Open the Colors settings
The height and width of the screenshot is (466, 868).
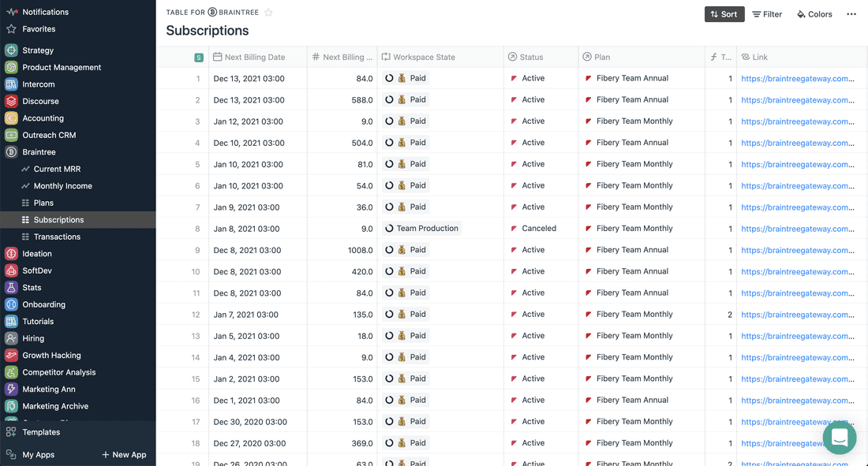pos(814,14)
